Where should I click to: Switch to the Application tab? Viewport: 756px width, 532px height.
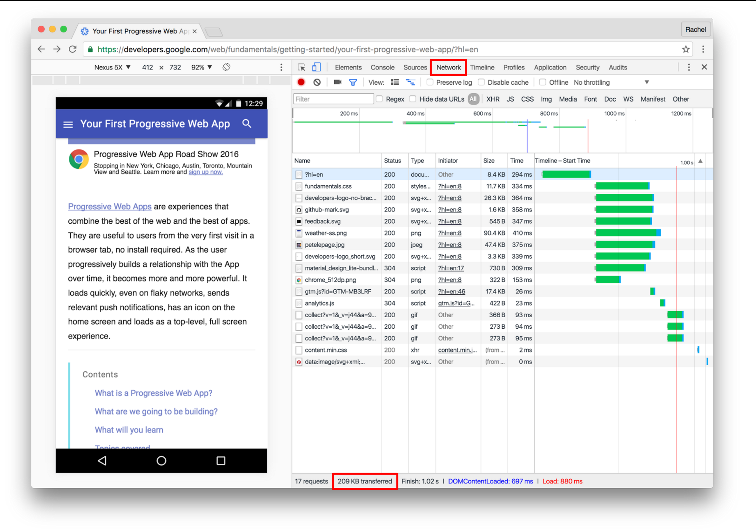[x=550, y=67]
